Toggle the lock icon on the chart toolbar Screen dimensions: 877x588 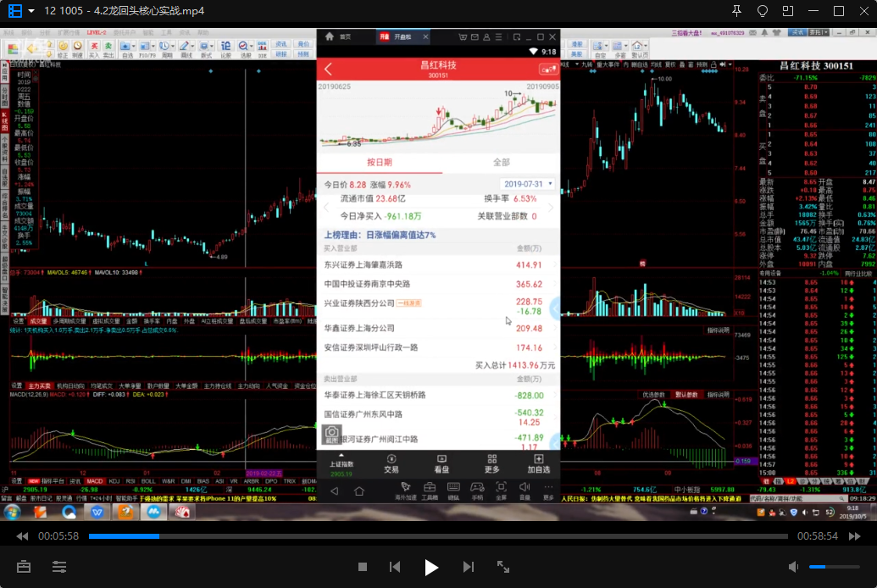[713, 65]
